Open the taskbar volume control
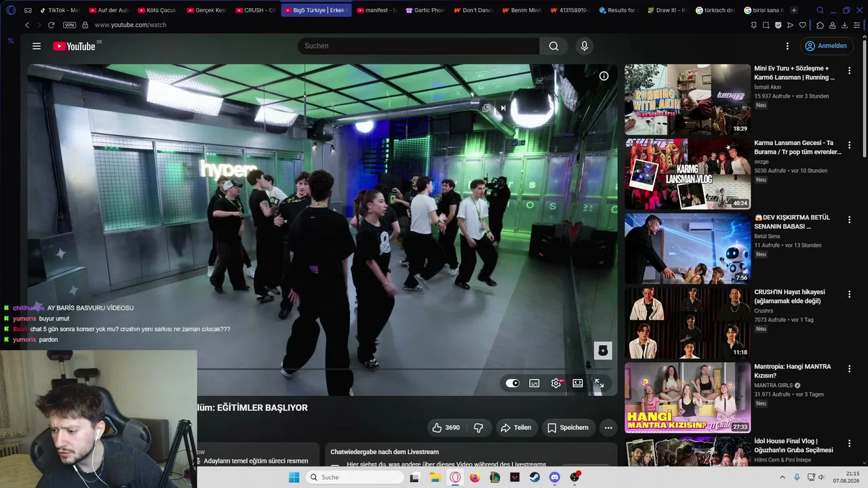The width and height of the screenshot is (868, 488). (821, 477)
